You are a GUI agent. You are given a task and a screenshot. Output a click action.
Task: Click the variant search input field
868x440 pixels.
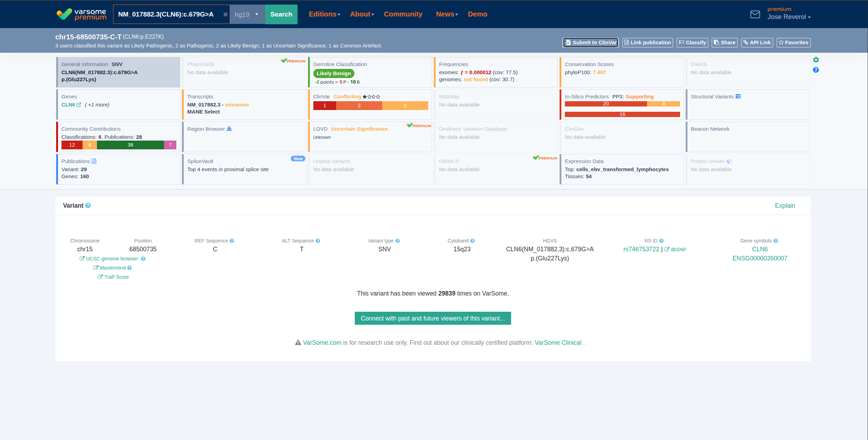tap(167, 14)
